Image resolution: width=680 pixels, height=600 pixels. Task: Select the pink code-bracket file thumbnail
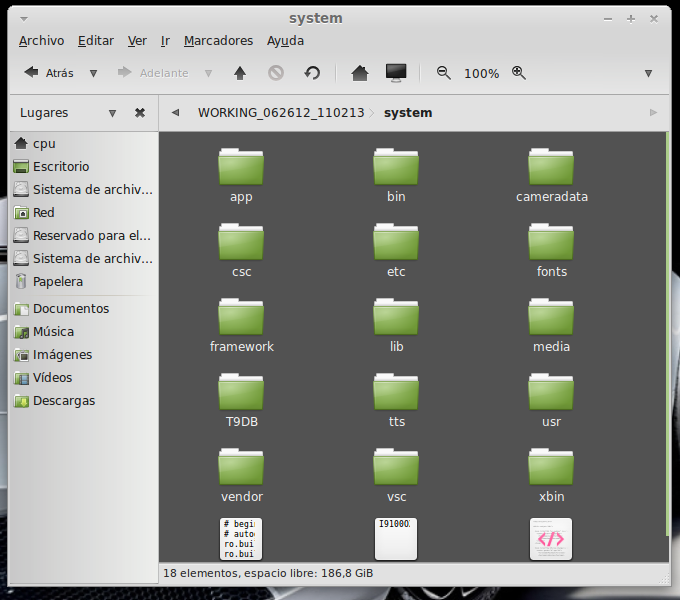click(551, 539)
